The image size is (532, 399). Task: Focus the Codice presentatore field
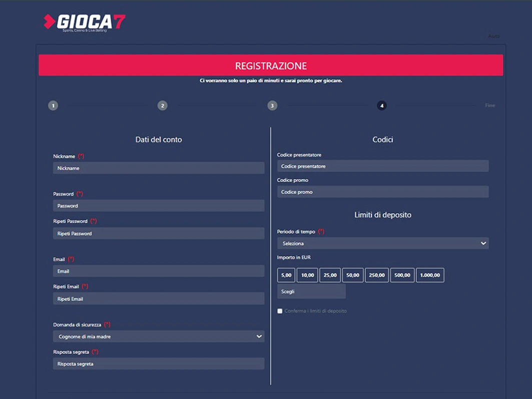point(383,166)
